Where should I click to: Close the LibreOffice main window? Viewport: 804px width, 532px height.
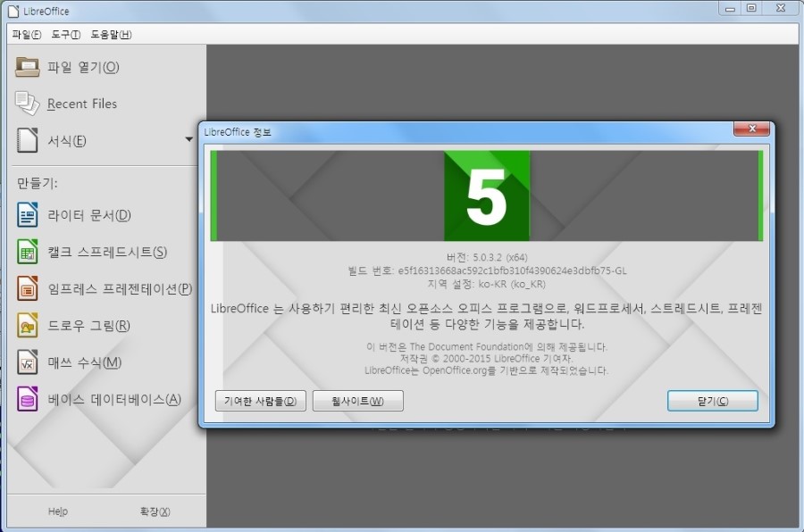(781, 8)
